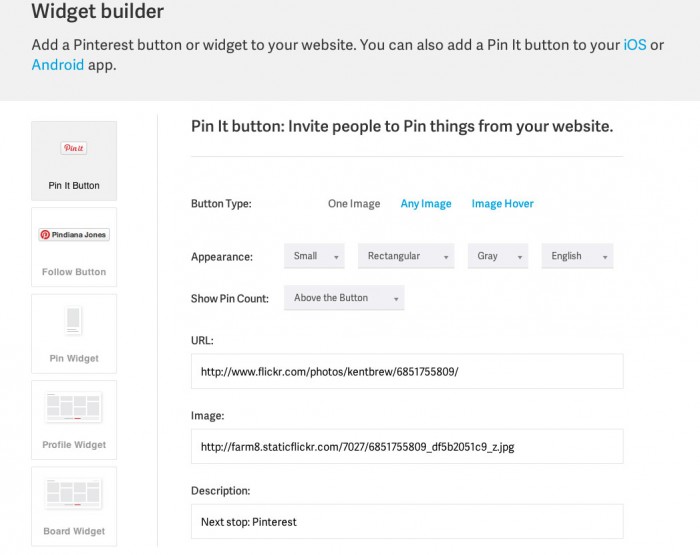Choose the One Image button type
This screenshot has height=555, width=700.
(354, 204)
